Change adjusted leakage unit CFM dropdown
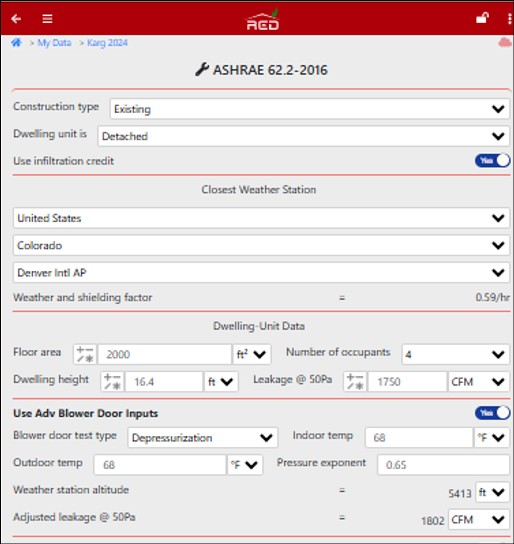Viewport: 514px width, 544px height. tap(479, 519)
